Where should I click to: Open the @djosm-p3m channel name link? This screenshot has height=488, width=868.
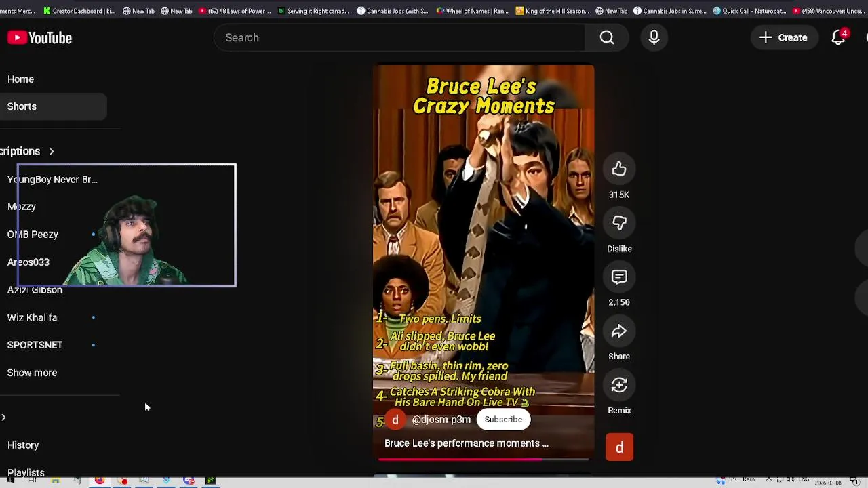(441, 420)
